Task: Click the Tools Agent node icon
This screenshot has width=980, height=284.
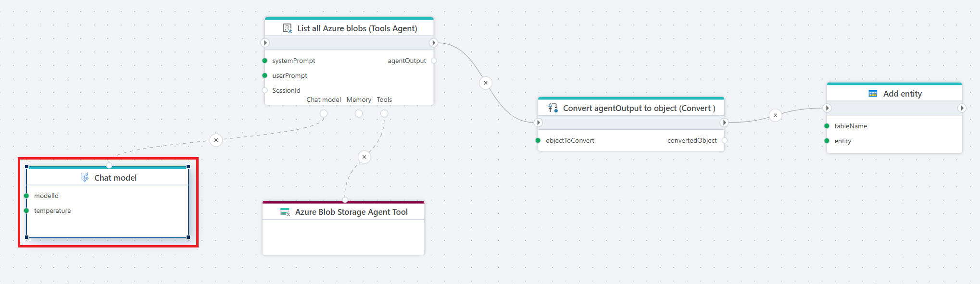Action: pos(287,28)
